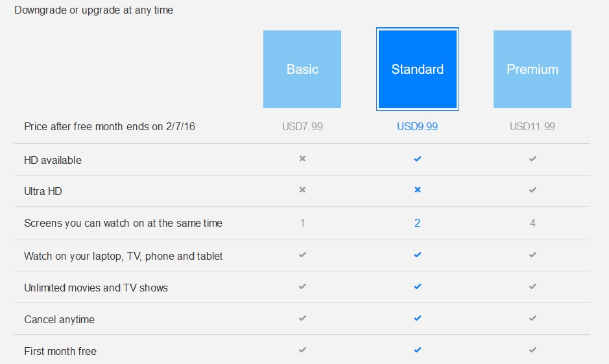609x364 pixels.
Task: Select the Basic plan tile
Action: point(302,69)
